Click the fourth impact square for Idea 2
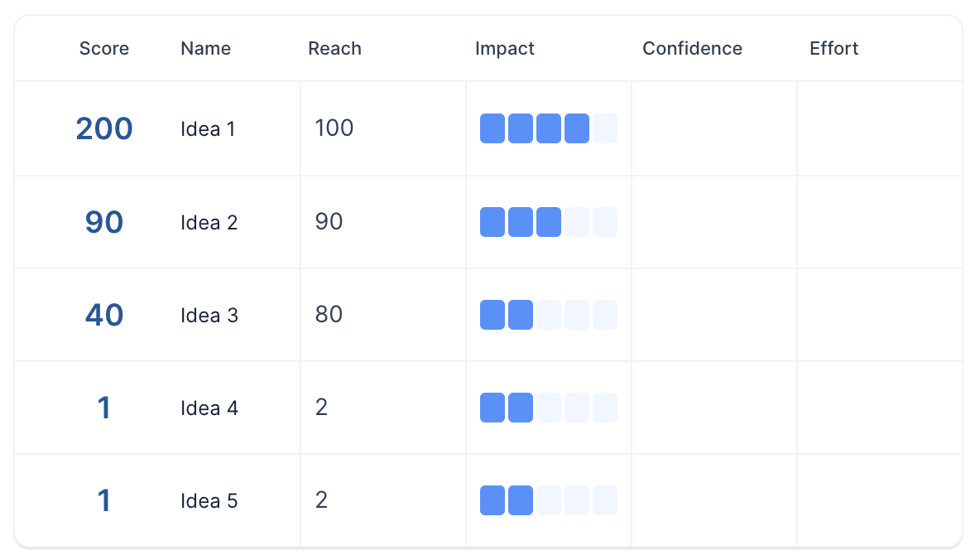 point(577,222)
